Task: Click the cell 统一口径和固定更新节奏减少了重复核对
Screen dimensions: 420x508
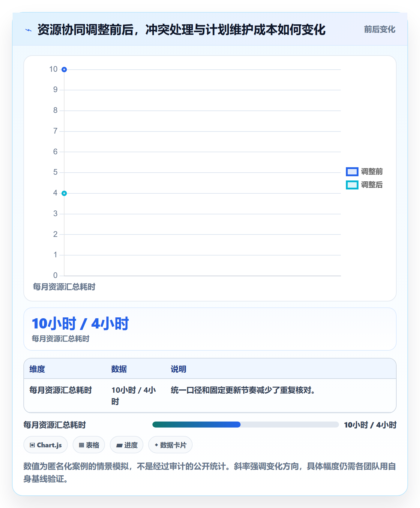Action: (243, 390)
